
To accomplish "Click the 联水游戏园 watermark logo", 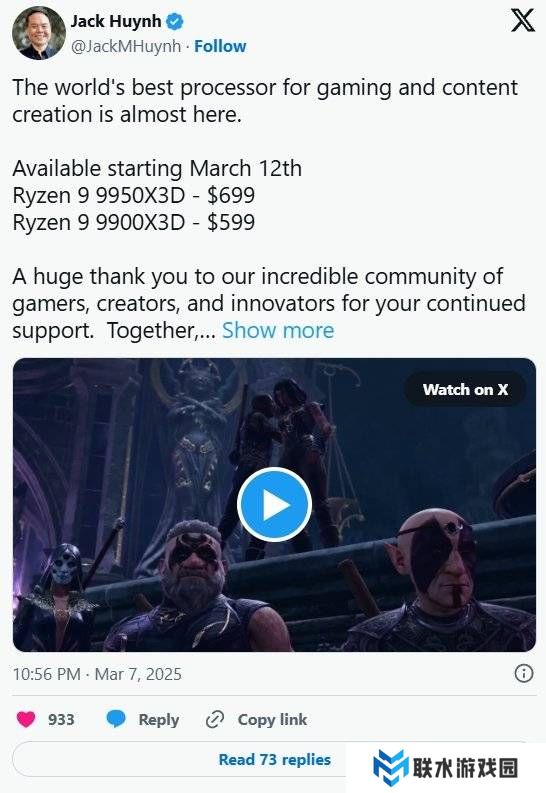I will [x=446, y=768].
